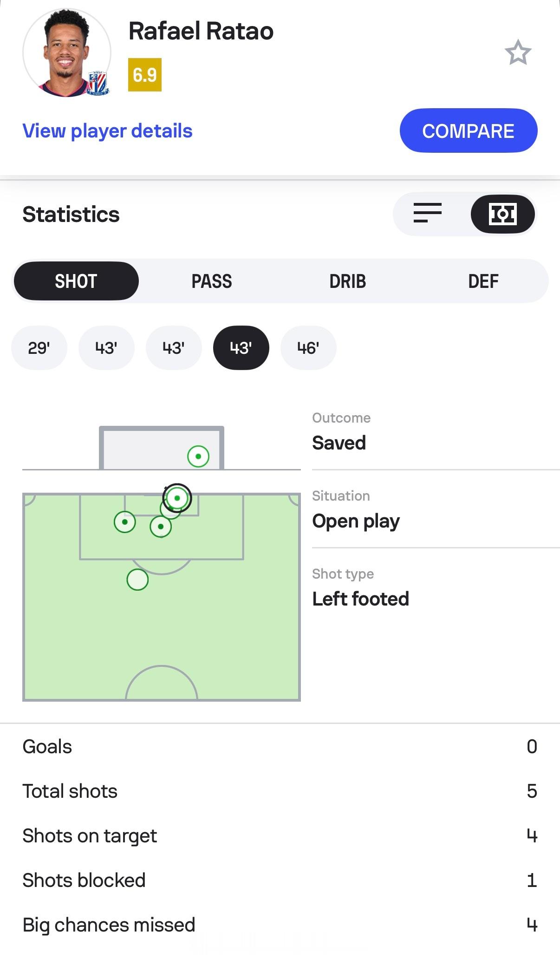
Task: Click Rafael Ratao's profile photo
Action: point(67,53)
